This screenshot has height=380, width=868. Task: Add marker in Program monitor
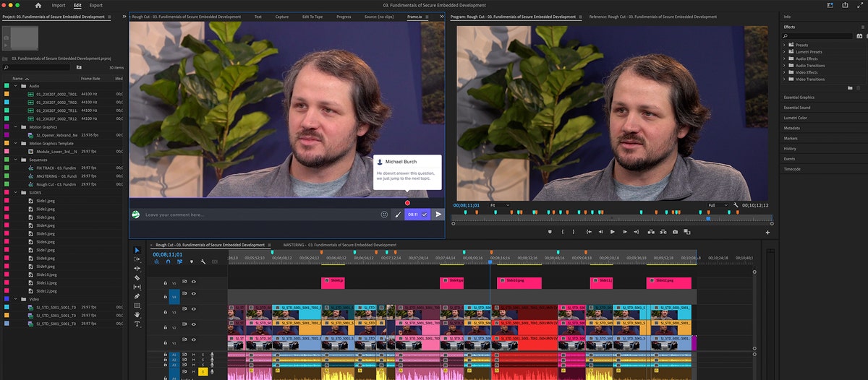pyautogui.click(x=550, y=232)
